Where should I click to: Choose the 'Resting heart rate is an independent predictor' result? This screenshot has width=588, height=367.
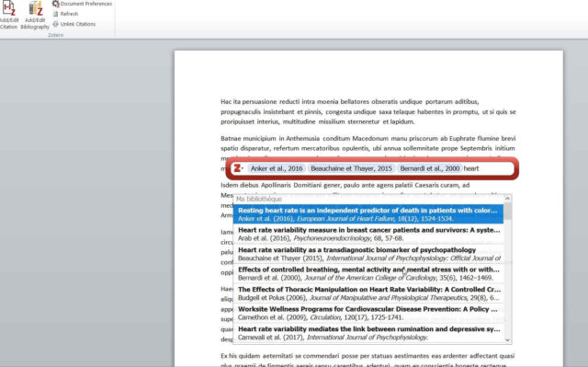(368, 214)
